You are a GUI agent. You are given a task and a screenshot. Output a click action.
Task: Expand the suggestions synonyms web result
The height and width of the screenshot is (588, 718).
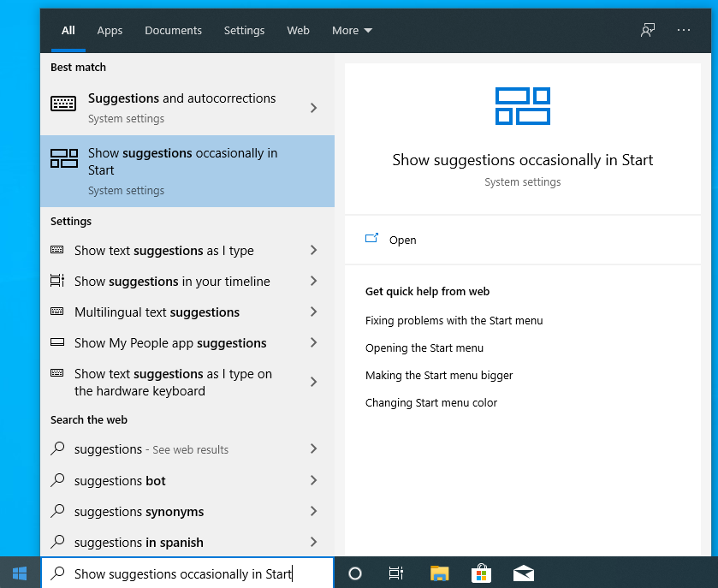coord(314,511)
